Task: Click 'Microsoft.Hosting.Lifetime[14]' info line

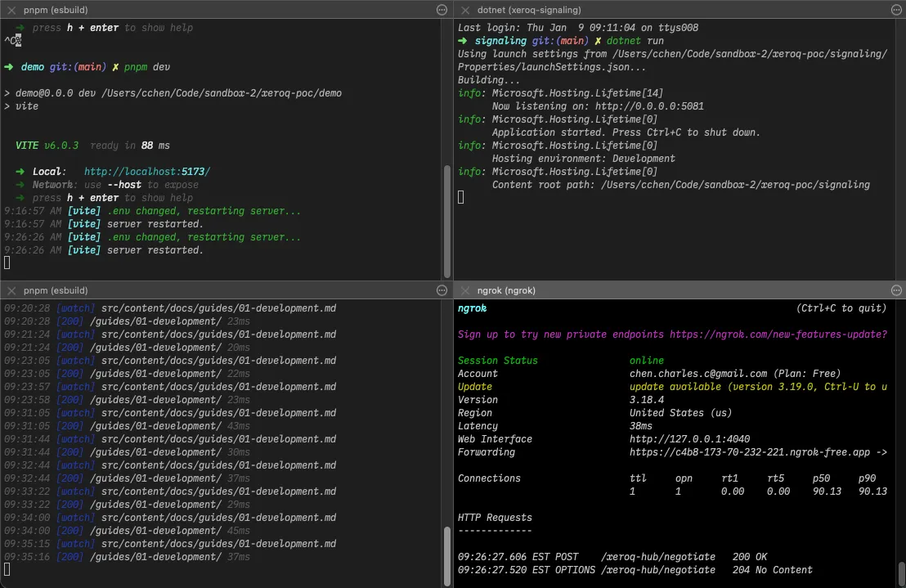Action: (x=560, y=93)
